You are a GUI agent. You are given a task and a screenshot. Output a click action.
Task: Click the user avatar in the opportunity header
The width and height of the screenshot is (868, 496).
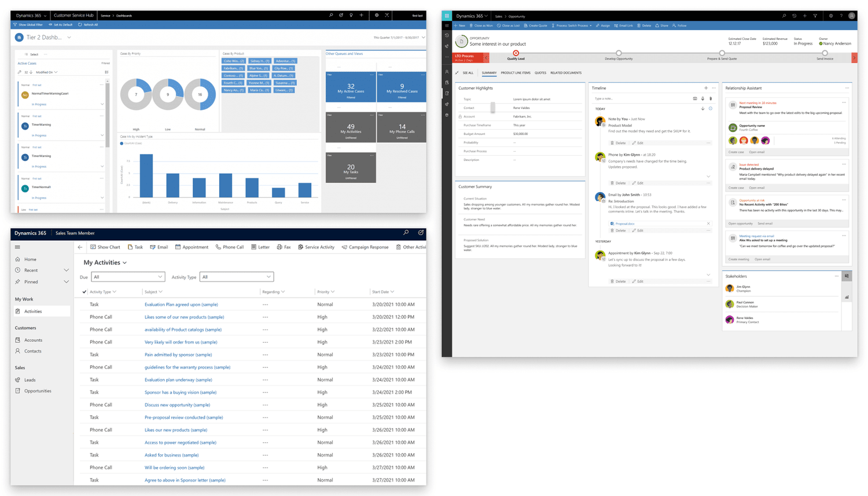(x=852, y=16)
